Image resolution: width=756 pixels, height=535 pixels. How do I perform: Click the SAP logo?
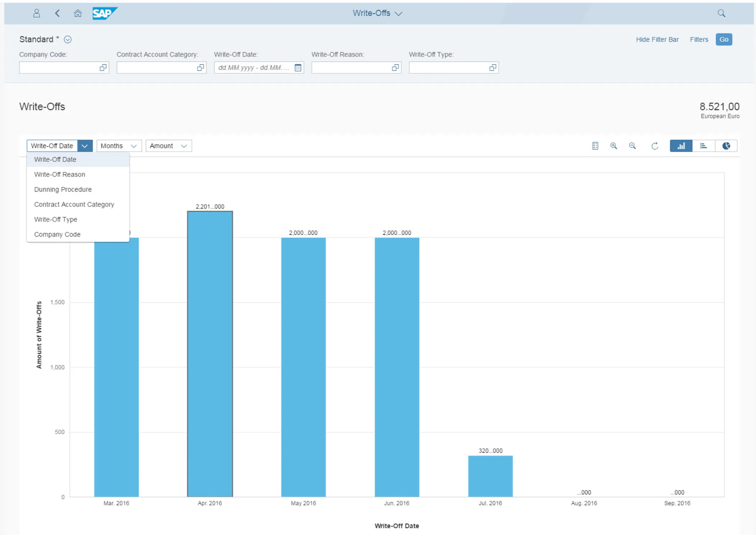coord(104,13)
